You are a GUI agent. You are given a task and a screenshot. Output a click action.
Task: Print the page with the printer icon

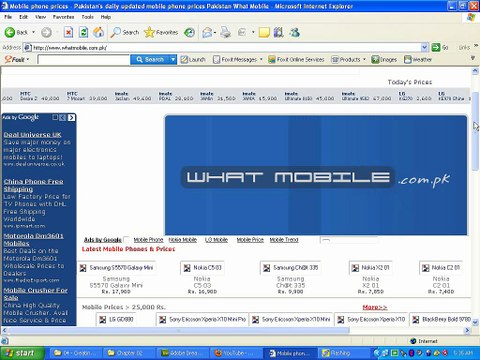pyautogui.click(x=226, y=32)
